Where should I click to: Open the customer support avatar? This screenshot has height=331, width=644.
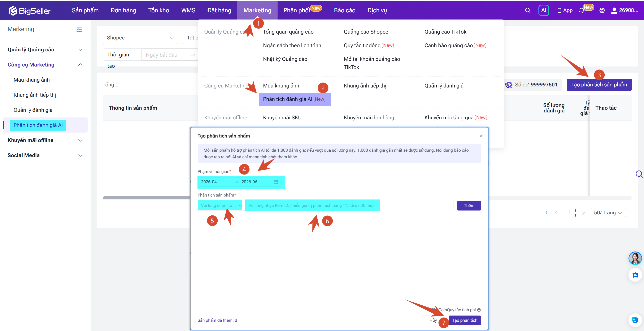635,258
